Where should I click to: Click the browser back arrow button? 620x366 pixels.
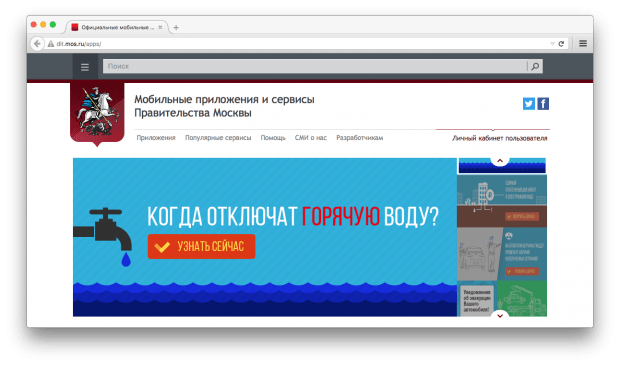(37, 43)
